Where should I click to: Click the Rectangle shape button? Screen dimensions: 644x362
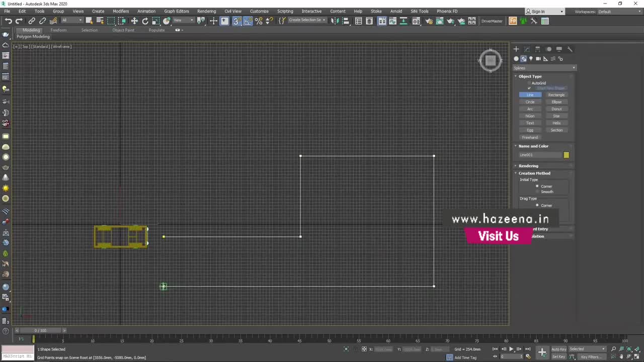coord(556,95)
